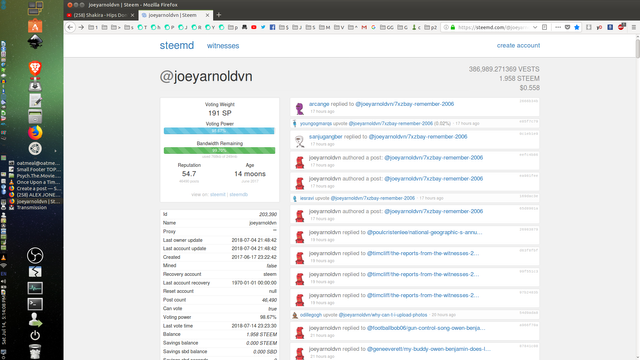Open Ubuntu Software Center from dock

pos(35,26)
